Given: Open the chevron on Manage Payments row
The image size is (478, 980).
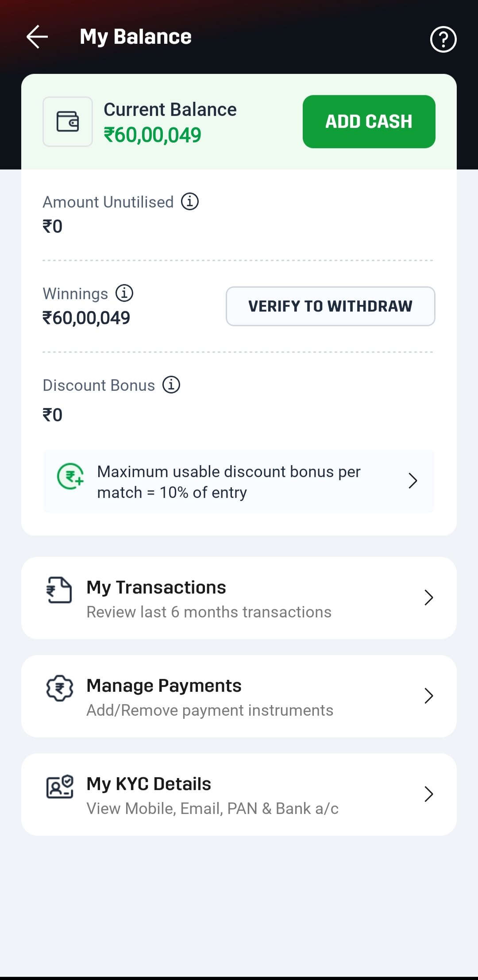Looking at the screenshot, I should (x=428, y=696).
